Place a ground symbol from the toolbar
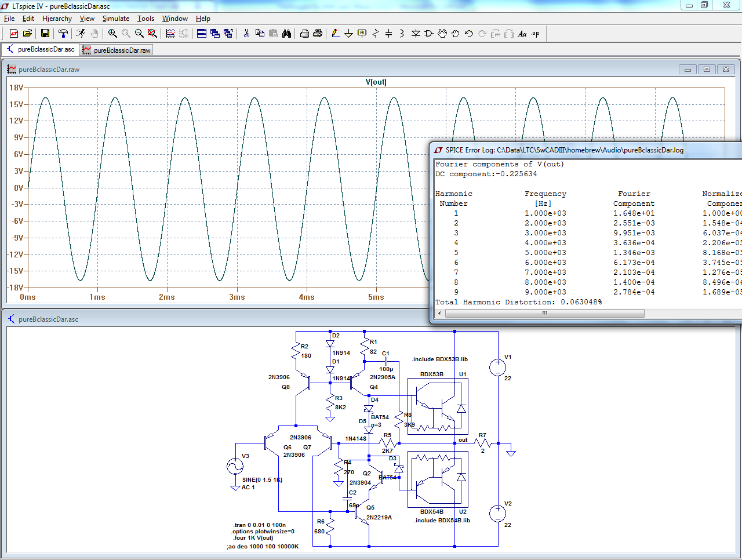 [x=349, y=34]
